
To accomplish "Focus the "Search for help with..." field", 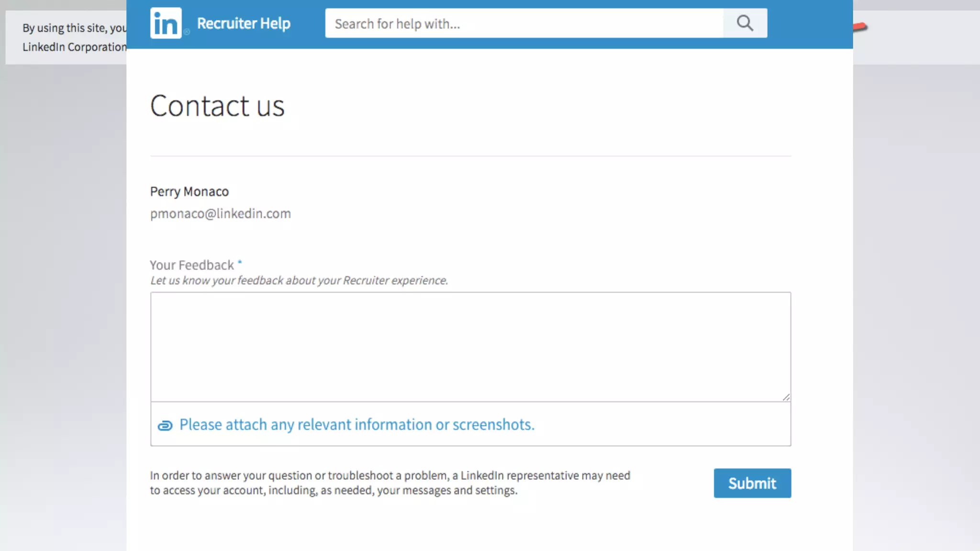I will pyautogui.click(x=524, y=23).
